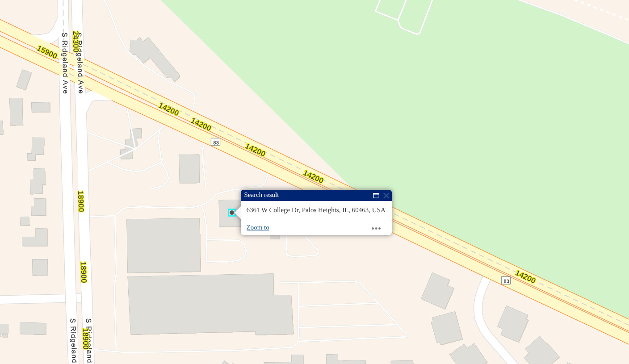Open the popup's three-dot more options menu
This screenshot has height=364, width=629.
pos(376,228)
